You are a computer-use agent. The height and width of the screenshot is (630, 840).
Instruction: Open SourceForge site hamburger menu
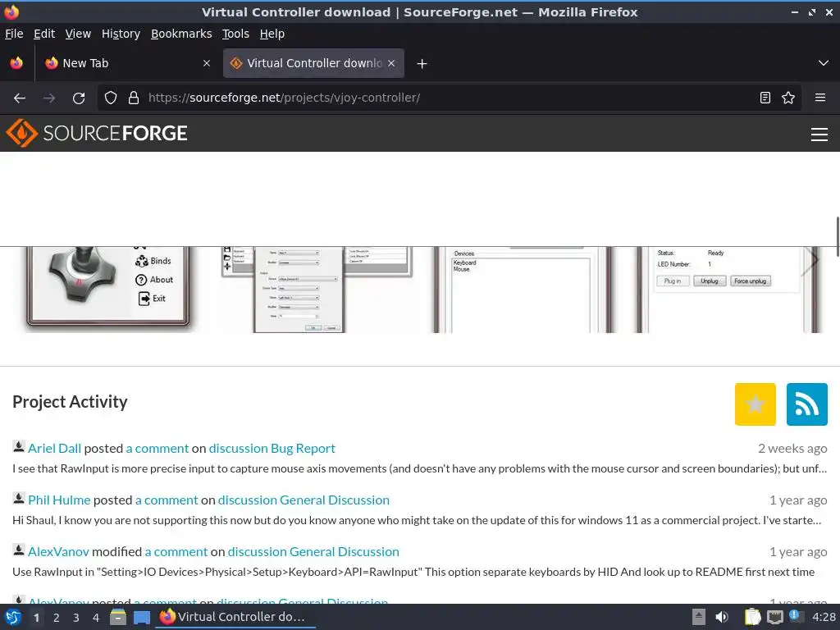coord(819,134)
